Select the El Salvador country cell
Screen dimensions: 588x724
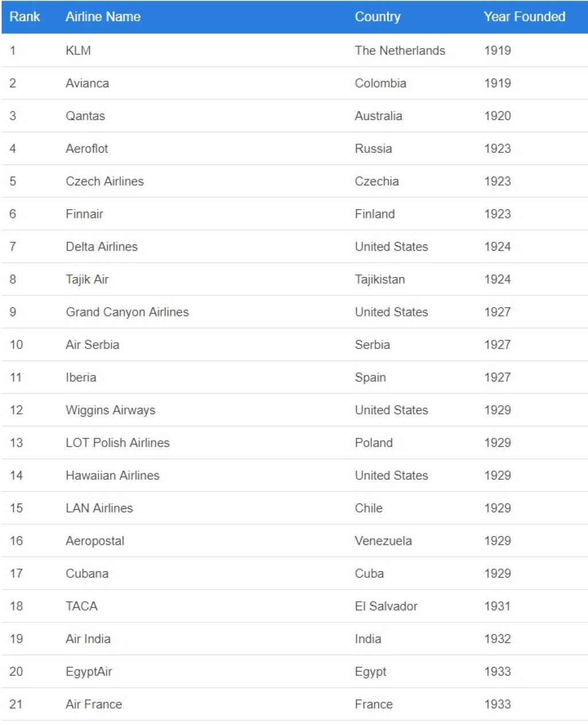(386, 606)
